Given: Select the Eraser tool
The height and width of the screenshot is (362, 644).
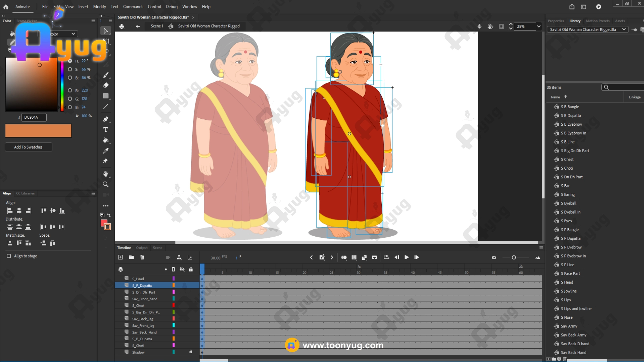Looking at the screenshot, I should coord(106,85).
